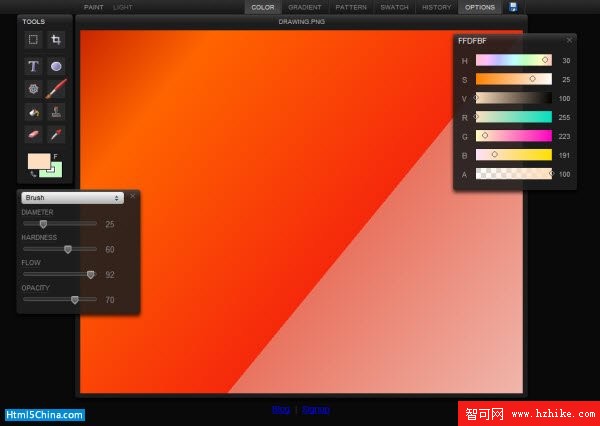This screenshot has height=426, width=600.
Task: Open the Blog link
Action: [281, 410]
